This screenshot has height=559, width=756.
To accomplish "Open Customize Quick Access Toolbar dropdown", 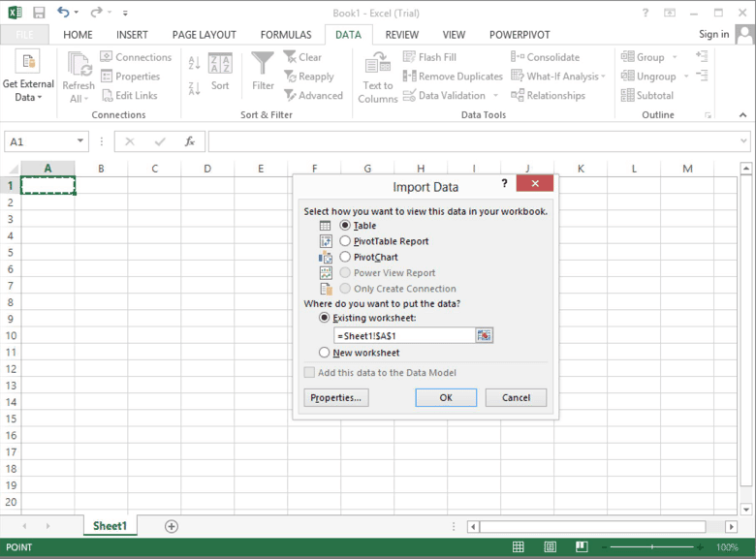I will (125, 13).
